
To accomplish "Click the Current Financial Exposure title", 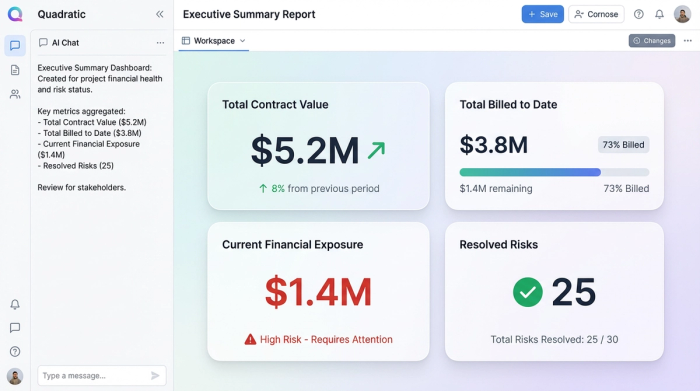I will pos(292,245).
